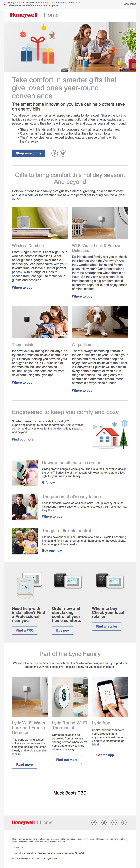The height and width of the screenshot is (868, 140).
Task: Click the Honeywell Home logo in footer
Action: point(32,823)
